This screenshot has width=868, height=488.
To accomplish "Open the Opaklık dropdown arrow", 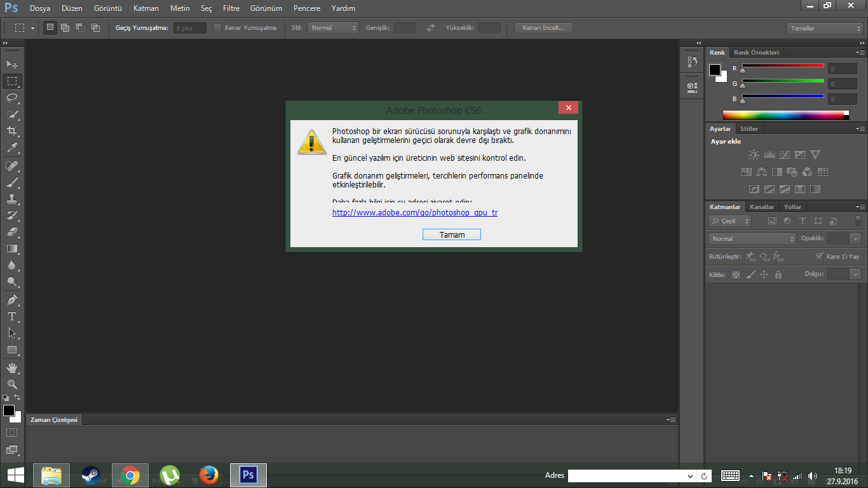I will pos(856,238).
